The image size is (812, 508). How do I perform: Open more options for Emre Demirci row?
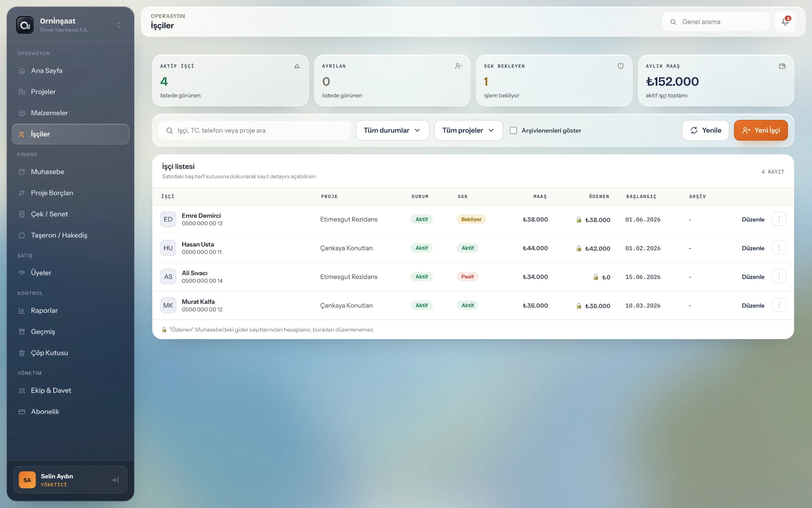point(779,219)
